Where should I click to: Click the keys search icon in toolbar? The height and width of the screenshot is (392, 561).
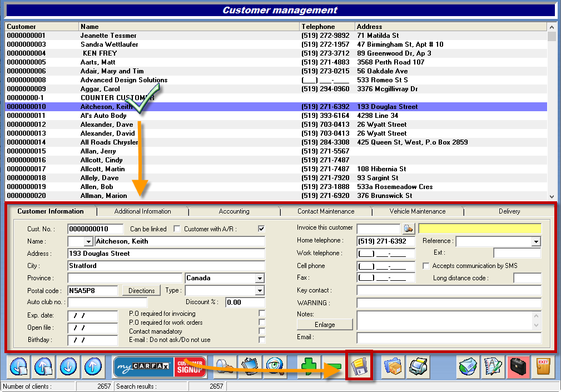(225, 366)
